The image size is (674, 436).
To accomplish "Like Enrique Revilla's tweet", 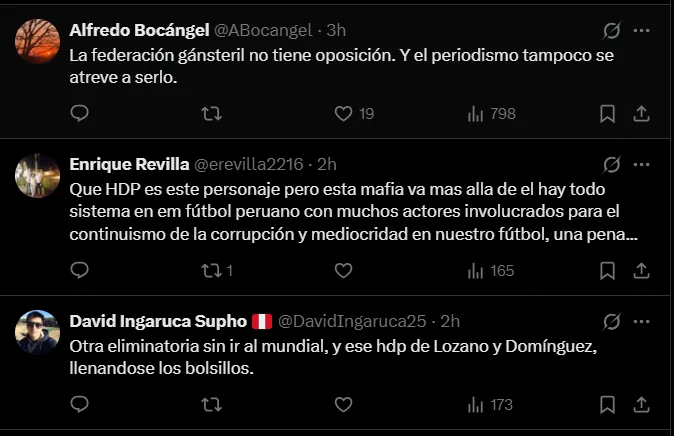I will pos(343,270).
